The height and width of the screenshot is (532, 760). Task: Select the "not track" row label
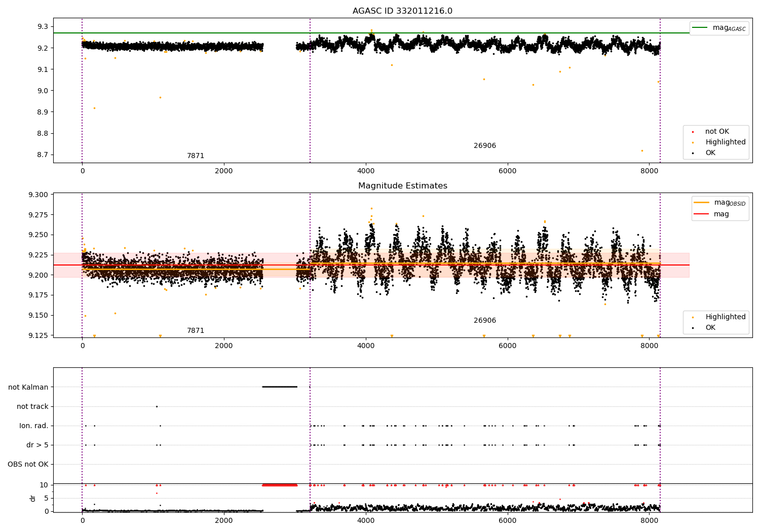[x=32, y=406]
